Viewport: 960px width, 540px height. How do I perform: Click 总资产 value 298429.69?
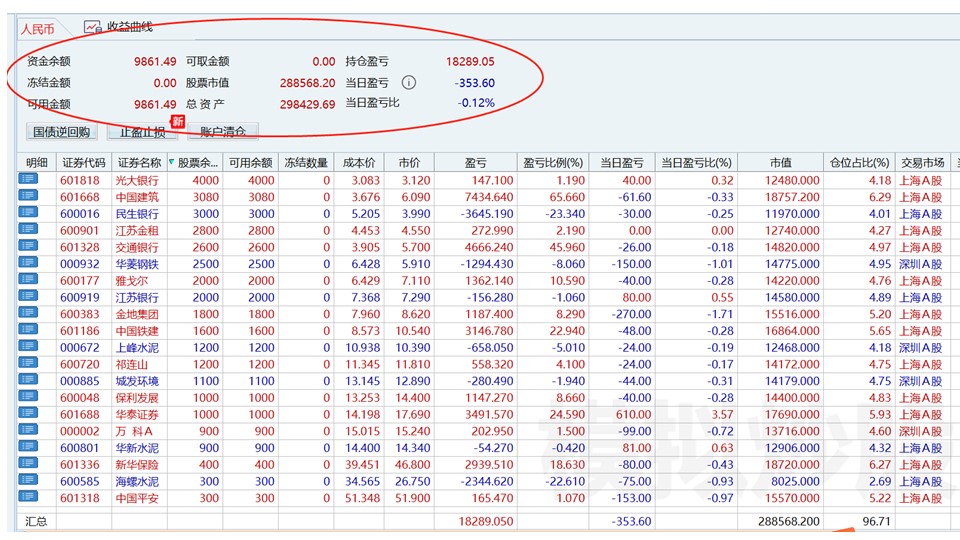307,105
